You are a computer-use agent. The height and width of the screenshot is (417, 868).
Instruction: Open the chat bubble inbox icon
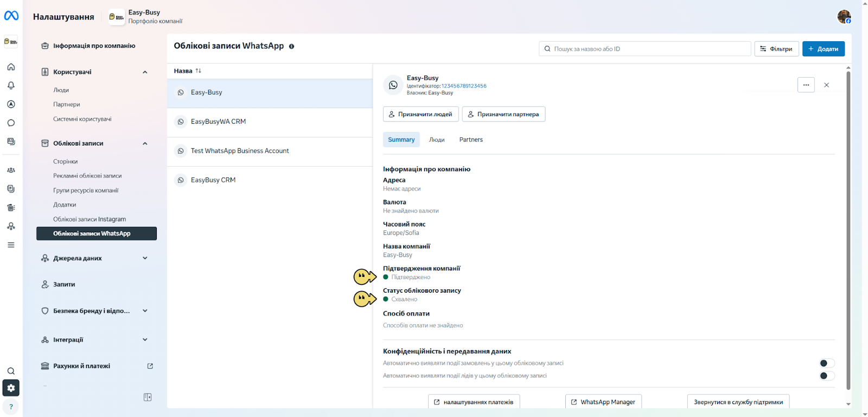tap(11, 123)
